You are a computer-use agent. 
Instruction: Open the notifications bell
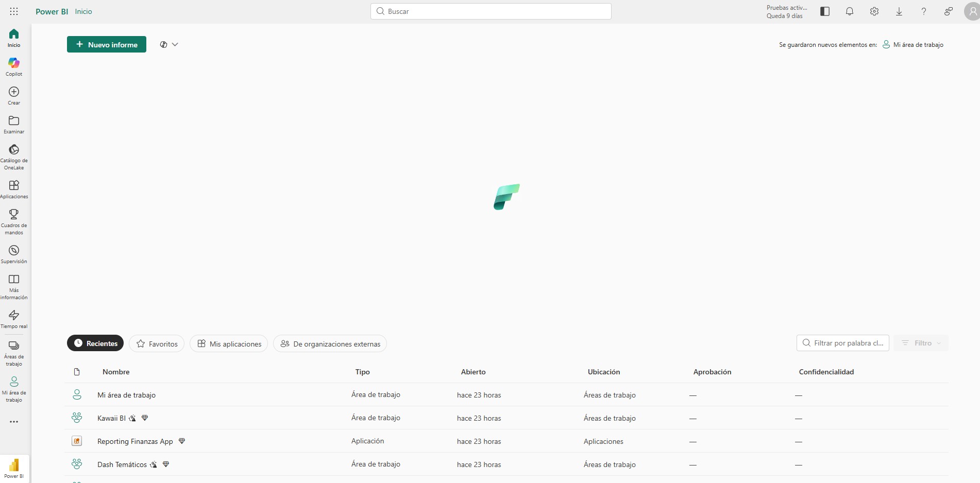pyautogui.click(x=850, y=11)
